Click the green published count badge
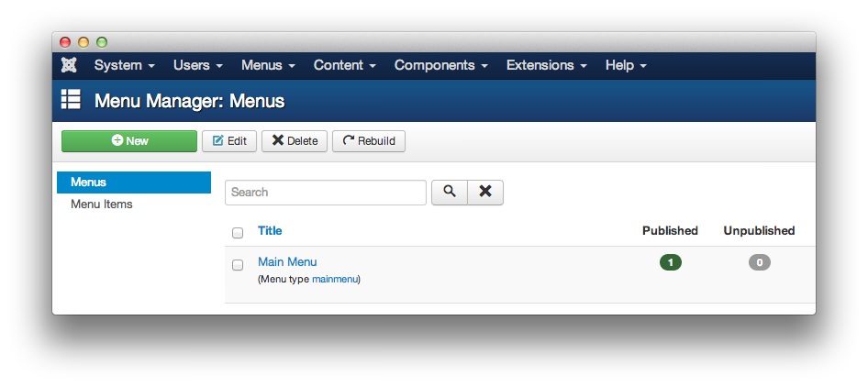 (x=671, y=263)
